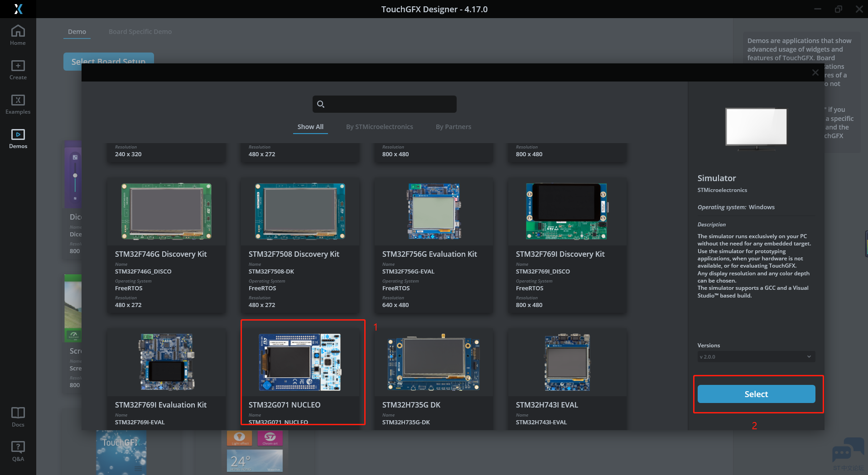This screenshot has width=868, height=475.
Task: Close the TouchGFX Designer window
Action: click(859, 9)
